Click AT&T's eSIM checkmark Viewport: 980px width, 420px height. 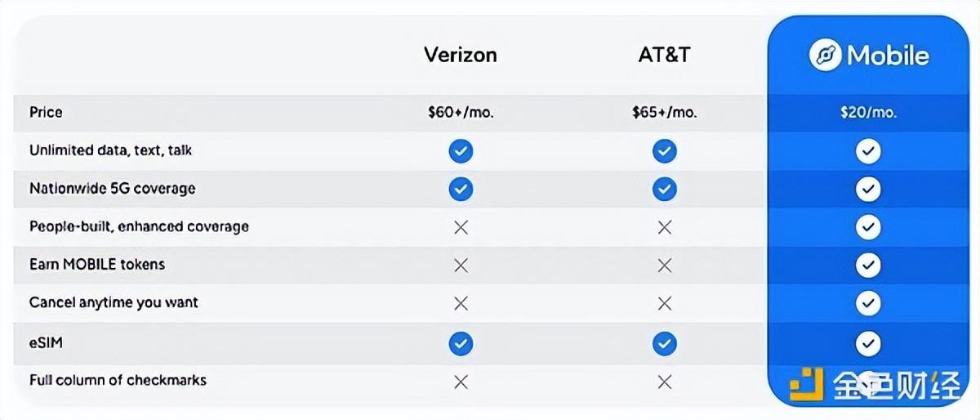point(664,344)
